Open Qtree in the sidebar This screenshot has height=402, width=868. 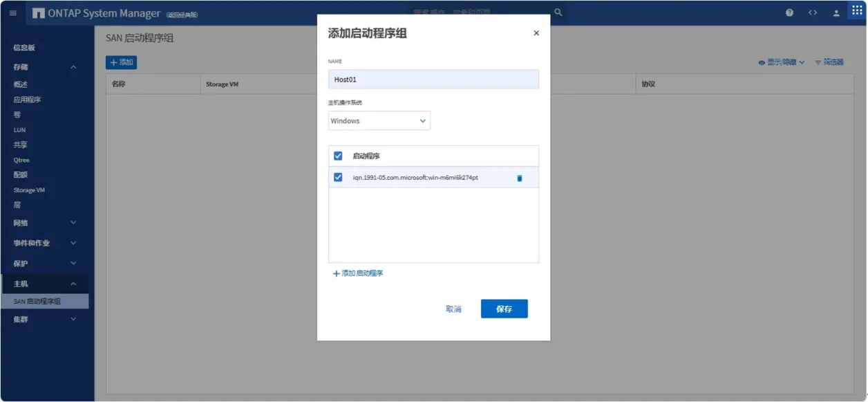pos(21,160)
